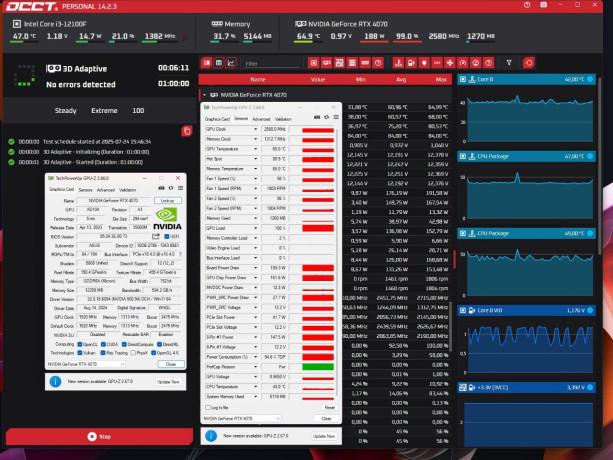Stop the running OCCT 3D Adaptive test
The width and height of the screenshot is (613, 460).
click(99, 437)
